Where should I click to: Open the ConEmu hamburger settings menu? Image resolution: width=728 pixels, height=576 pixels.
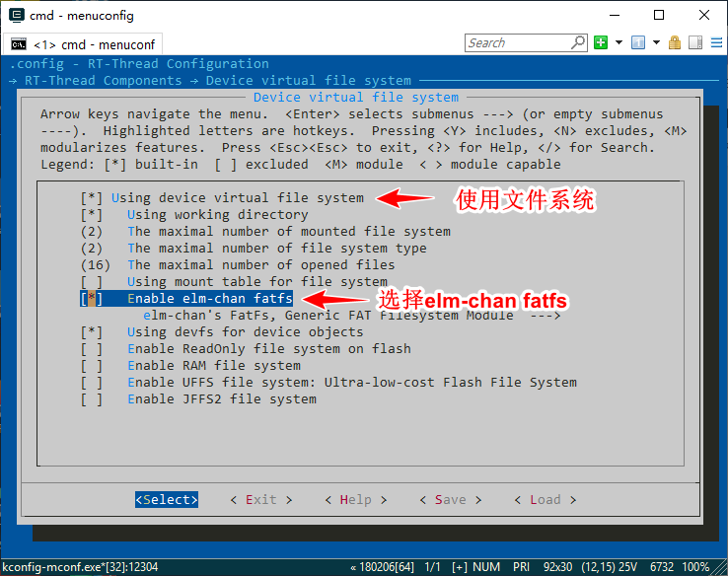click(x=715, y=42)
